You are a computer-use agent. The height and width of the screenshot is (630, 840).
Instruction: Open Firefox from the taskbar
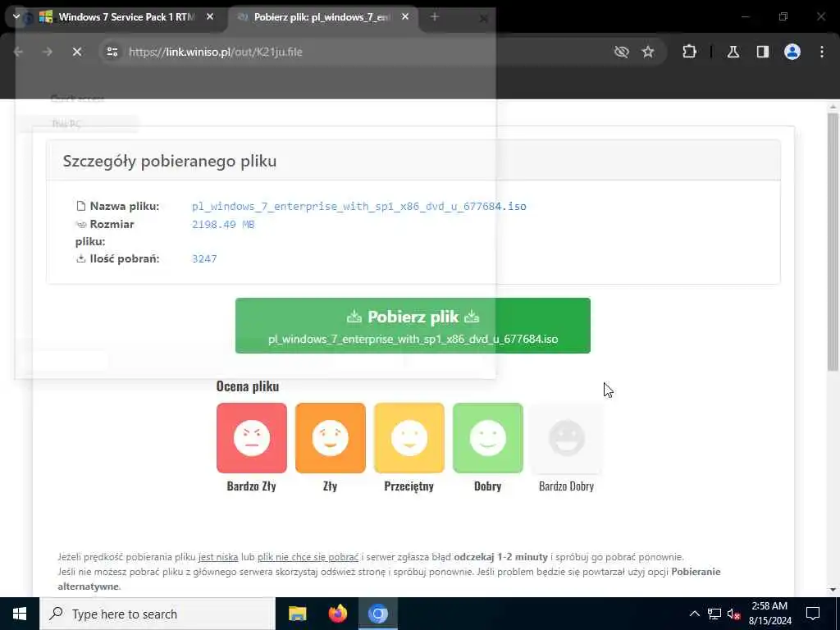pos(337,614)
